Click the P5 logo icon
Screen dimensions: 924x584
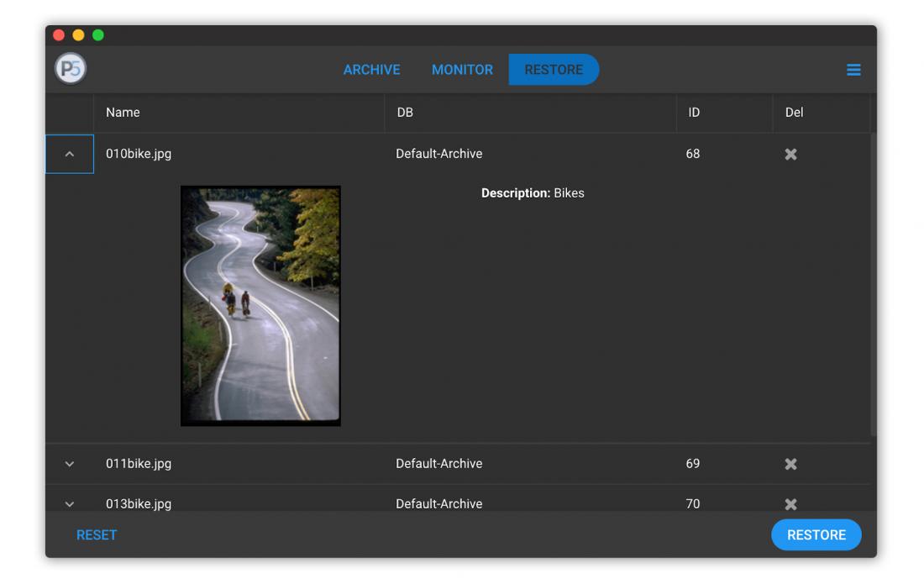click(x=71, y=69)
